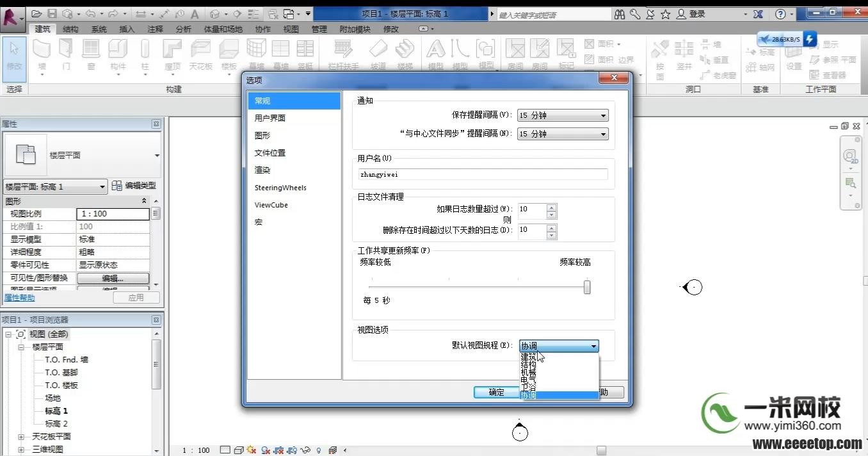Choose 结构 from the discipline list
The height and width of the screenshot is (456, 868).
click(x=559, y=364)
